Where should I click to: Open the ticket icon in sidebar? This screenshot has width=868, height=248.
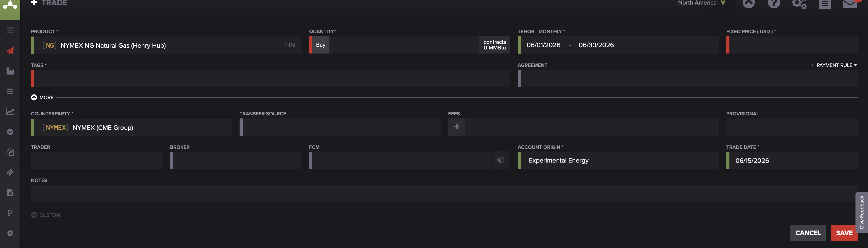point(10,172)
